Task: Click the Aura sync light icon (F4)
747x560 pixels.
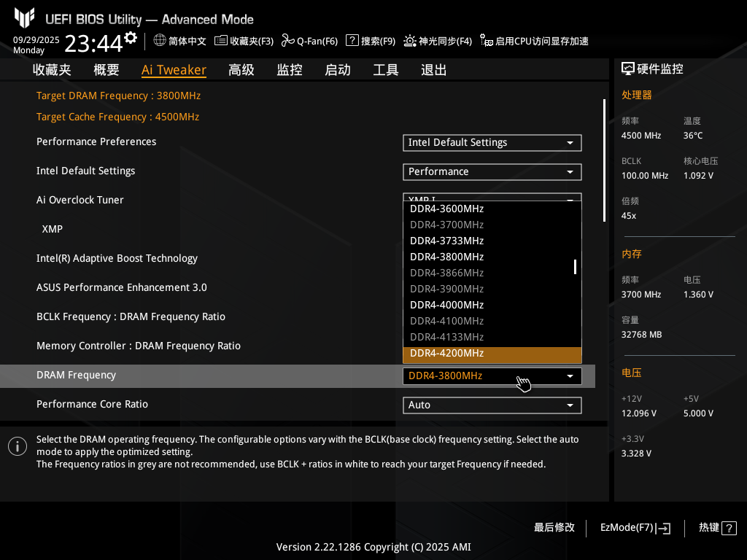Action: pos(410,41)
